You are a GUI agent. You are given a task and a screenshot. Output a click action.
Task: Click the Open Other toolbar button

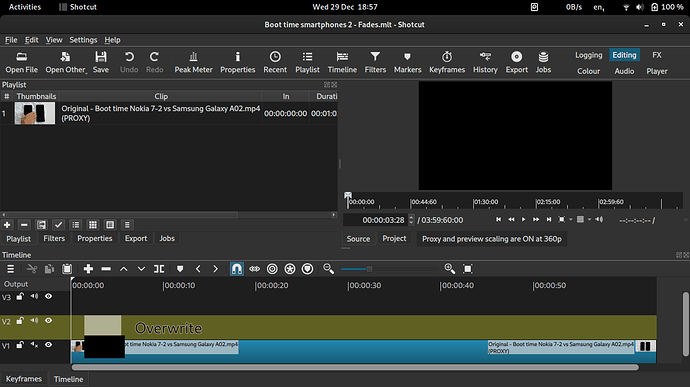click(65, 62)
